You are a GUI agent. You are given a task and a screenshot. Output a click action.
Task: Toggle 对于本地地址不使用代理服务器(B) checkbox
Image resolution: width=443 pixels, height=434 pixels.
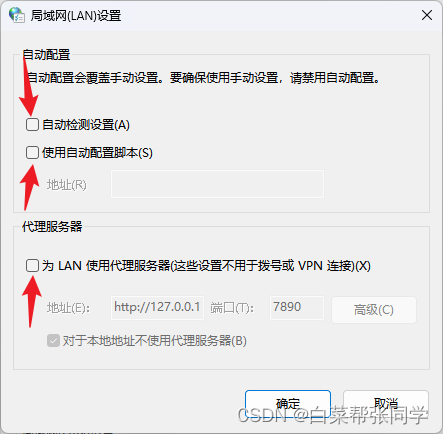(53, 341)
